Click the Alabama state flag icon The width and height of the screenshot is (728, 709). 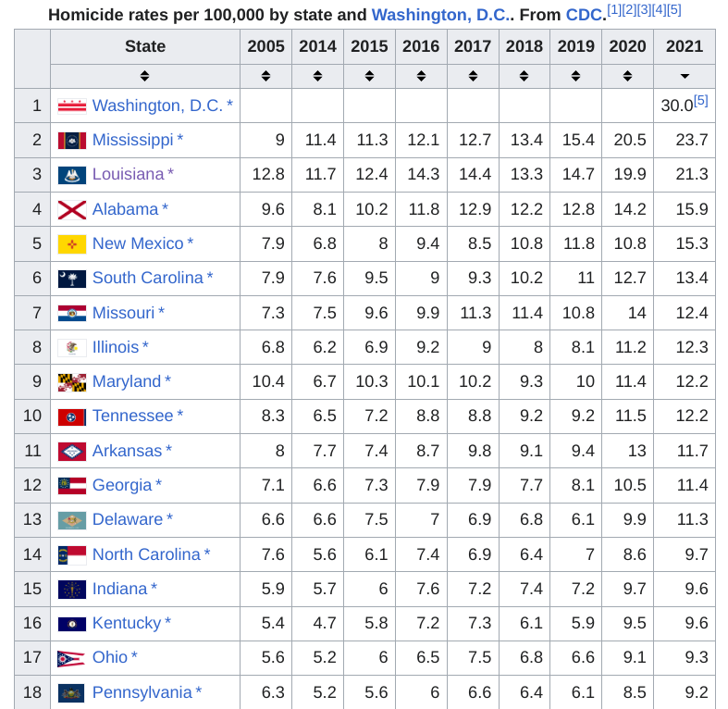pyautogui.click(x=72, y=210)
